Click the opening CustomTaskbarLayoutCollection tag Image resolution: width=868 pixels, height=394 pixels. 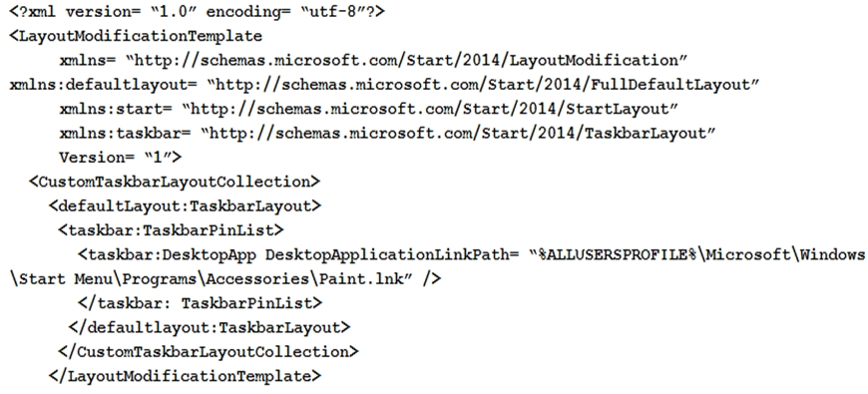coord(175,183)
